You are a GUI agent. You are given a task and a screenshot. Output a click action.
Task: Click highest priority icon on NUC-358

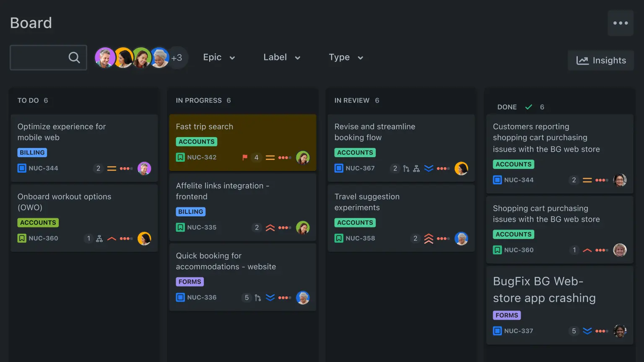(x=428, y=238)
